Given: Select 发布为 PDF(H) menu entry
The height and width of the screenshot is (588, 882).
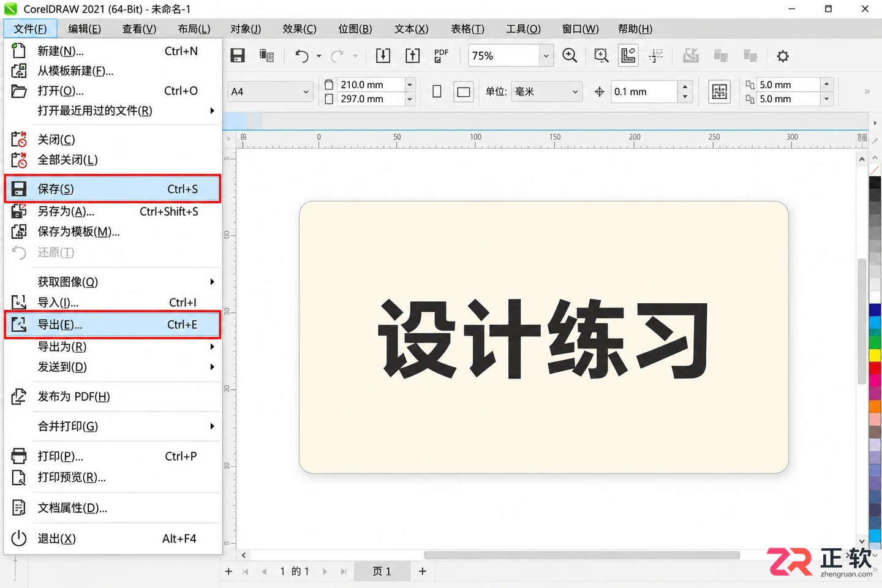Looking at the screenshot, I should click(x=113, y=397).
